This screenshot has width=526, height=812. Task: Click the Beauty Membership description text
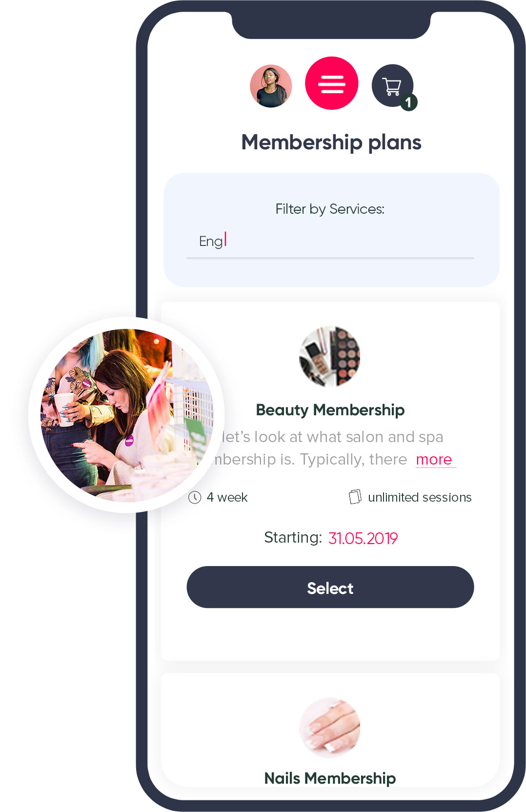point(332,437)
